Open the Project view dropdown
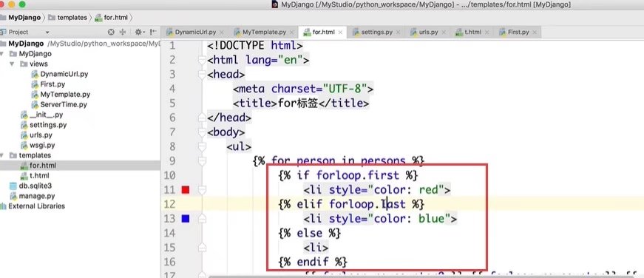The width and height of the screenshot is (644, 278). tap(47, 32)
